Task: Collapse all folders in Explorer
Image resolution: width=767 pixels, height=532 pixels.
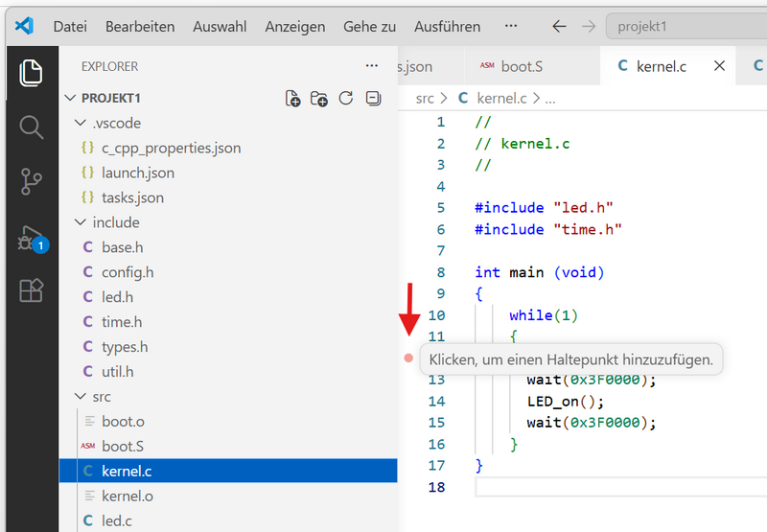Action: point(373,99)
